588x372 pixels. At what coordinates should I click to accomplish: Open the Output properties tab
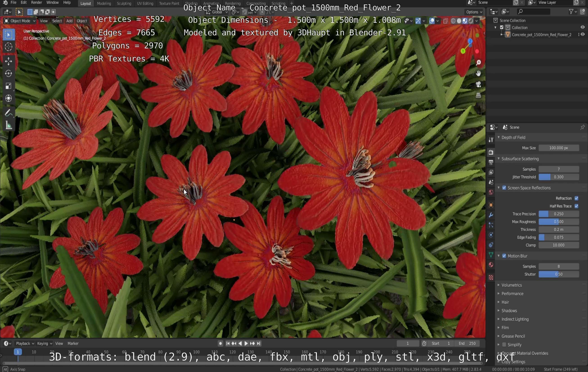[x=491, y=162]
